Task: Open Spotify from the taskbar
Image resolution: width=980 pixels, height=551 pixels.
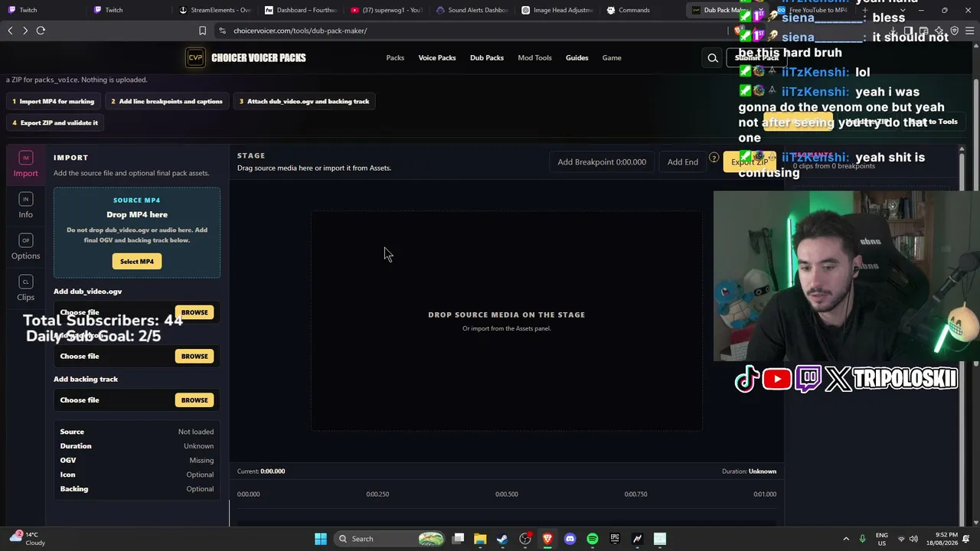Action: pyautogui.click(x=593, y=539)
